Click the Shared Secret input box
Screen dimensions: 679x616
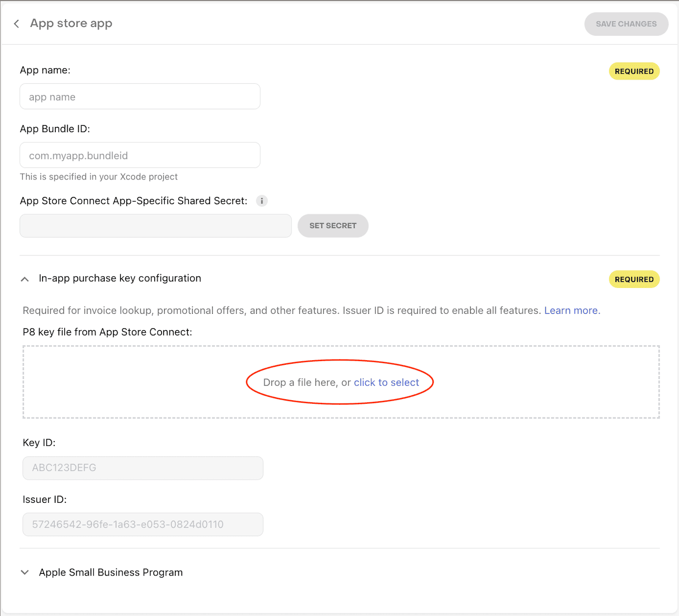(x=155, y=226)
